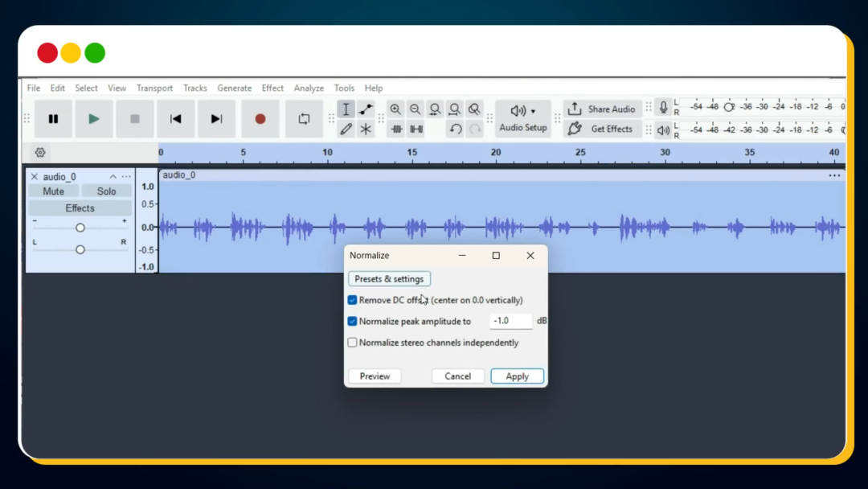Open the Audio Setup dropdown
This screenshot has width=868, height=489.
(x=522, y=118)
